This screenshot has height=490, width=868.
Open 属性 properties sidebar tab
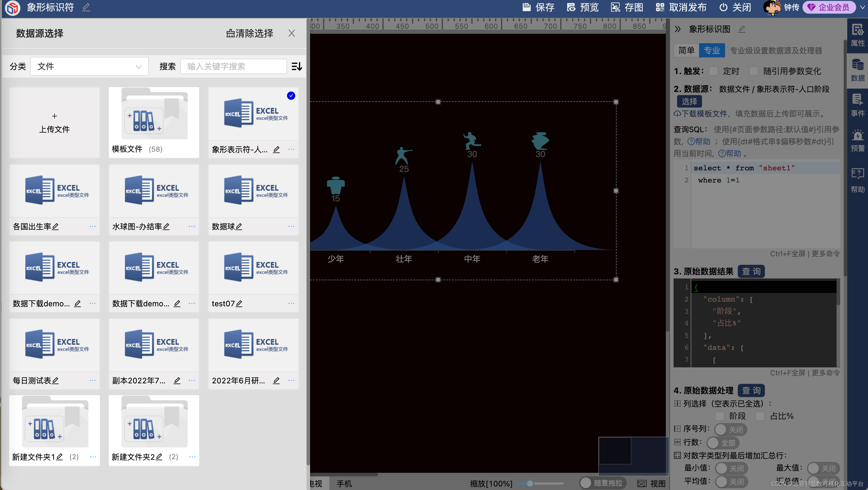coord(858,35)
